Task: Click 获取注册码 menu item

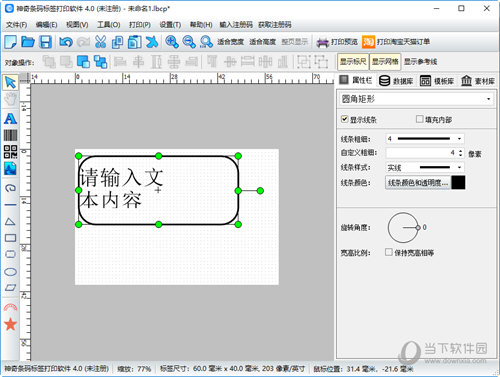Action: (x=275, y=25)
